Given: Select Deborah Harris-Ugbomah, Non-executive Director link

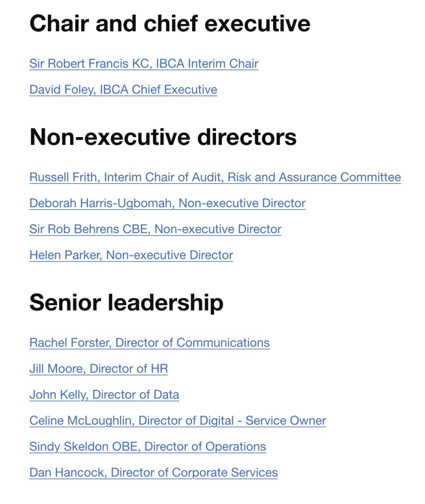Looking at the screenshot, I should [167, 203].
